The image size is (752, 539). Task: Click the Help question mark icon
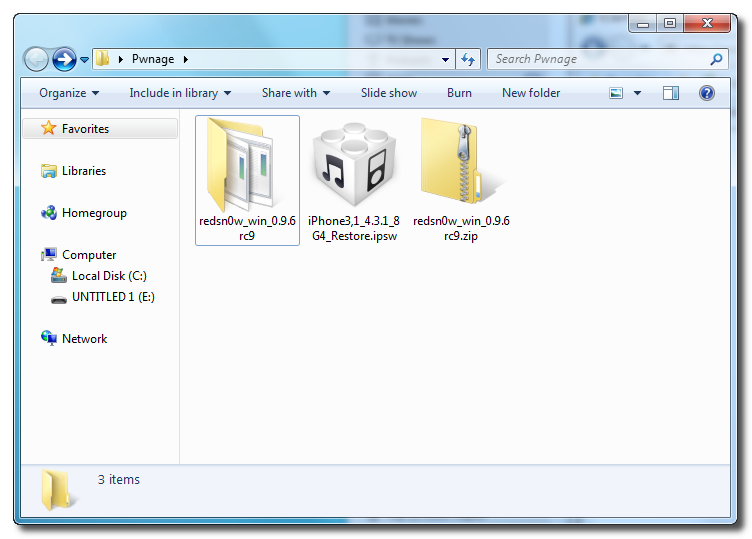coord(707,93)
